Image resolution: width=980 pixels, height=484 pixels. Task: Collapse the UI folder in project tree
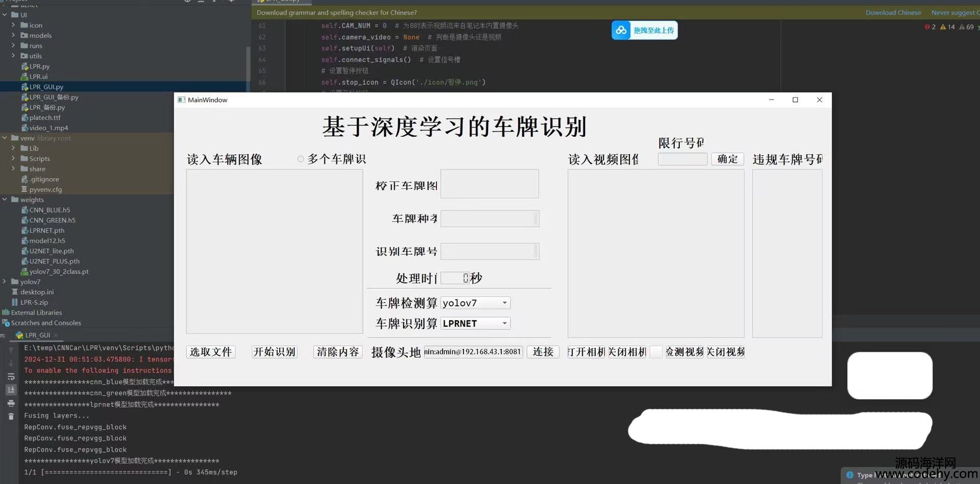tap(5, 15)
